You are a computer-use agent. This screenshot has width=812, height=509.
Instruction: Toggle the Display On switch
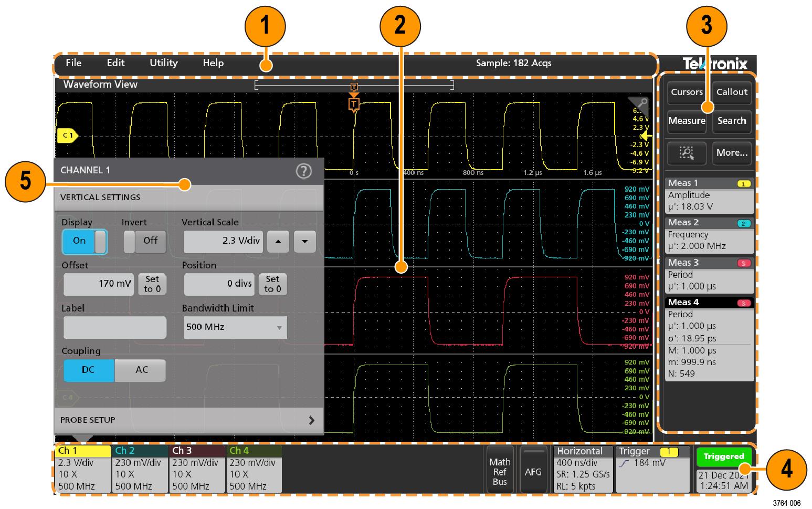[x=85, y=241]
